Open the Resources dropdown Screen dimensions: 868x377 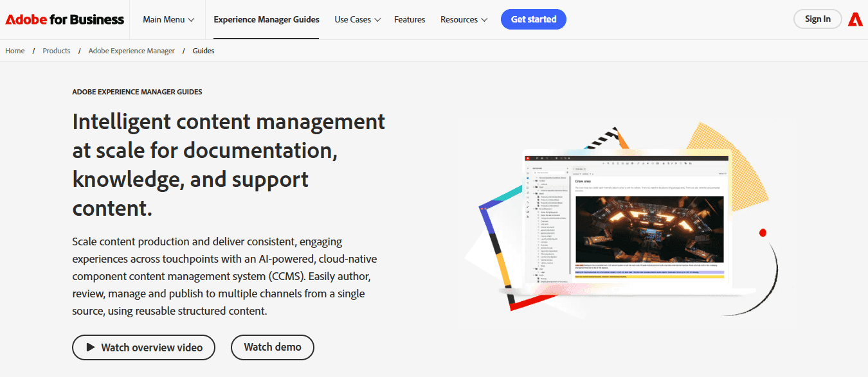pyautogui.click(x=464, y=19)
